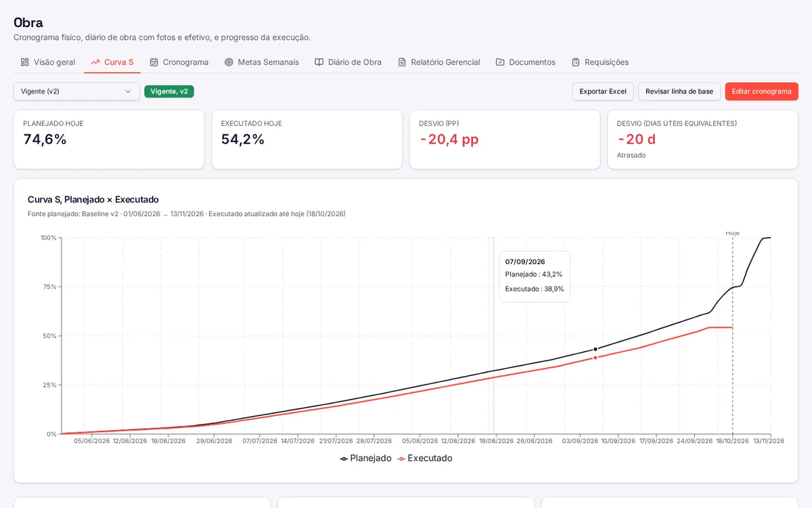This screenshot has width=812, height=508.
Task: Switch to the Cronograma tab
Action: pos(179,62)
